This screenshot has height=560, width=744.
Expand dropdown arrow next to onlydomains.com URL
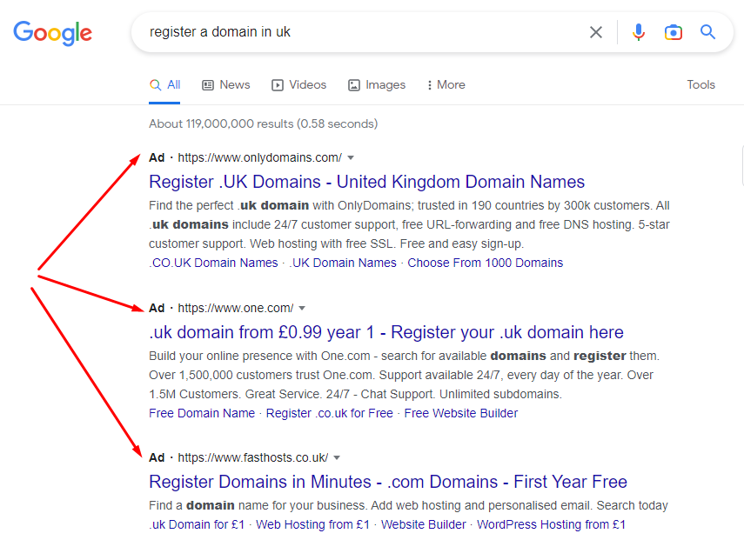pyautogui.click(x=351, y=157)
